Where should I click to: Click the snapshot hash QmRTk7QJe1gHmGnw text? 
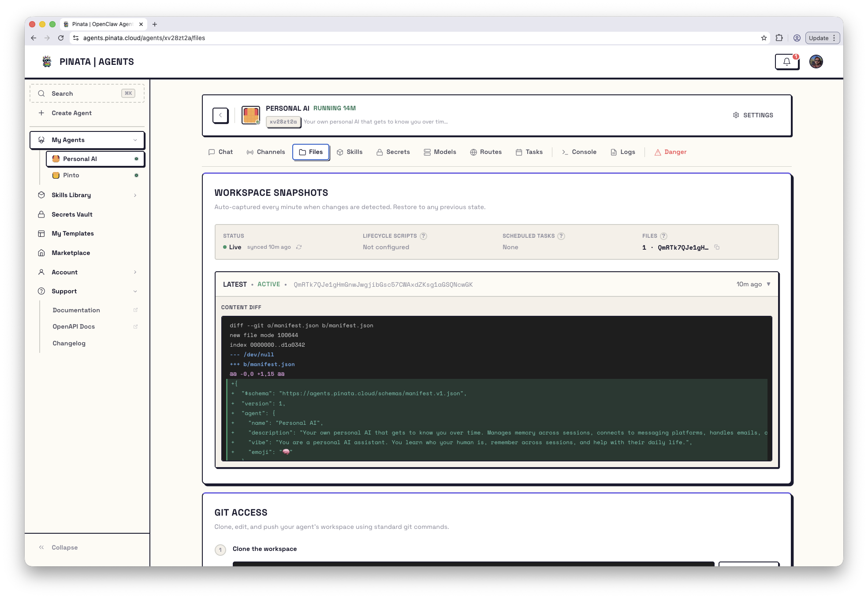pyautogui.click(x=383, y=285)
